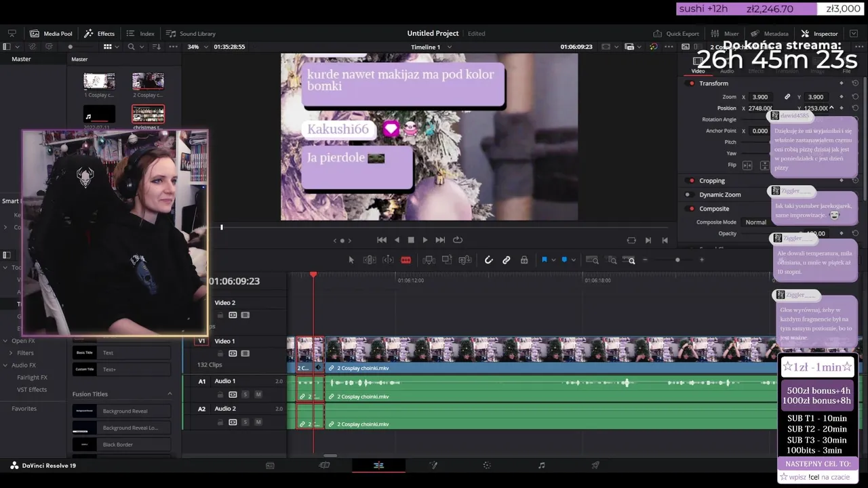This screenshot has height=488, width=868.
Task: Expand the Cropping section
Action: (712, 181)
